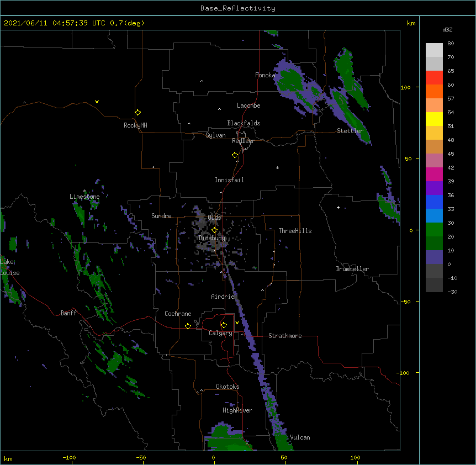Click the magenta swatch in the dBZ legend
This screenshot has height=465, width=476.
click(434, 174)
